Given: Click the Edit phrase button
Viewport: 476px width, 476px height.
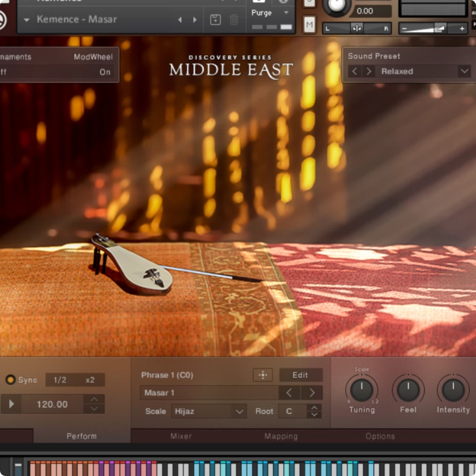Looking at the screenshot, I should click(301, 375).
